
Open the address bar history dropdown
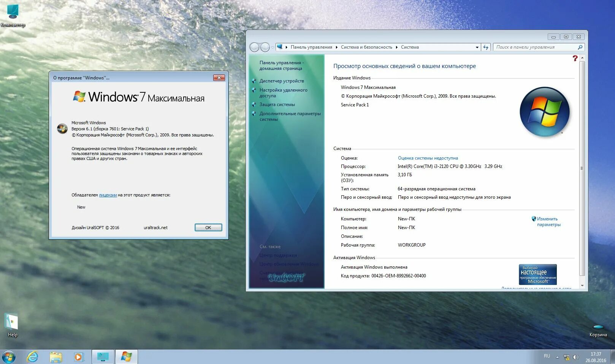(477, 47)
